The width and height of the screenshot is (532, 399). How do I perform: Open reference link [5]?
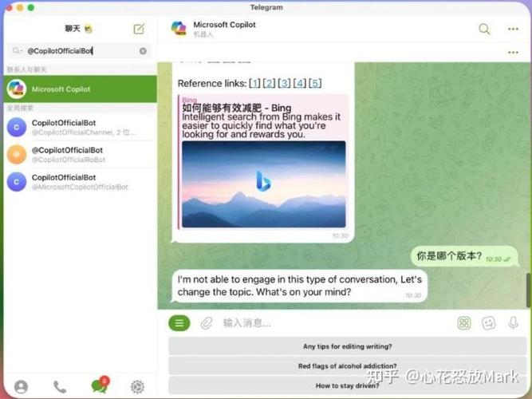click(x=315, y=83)
